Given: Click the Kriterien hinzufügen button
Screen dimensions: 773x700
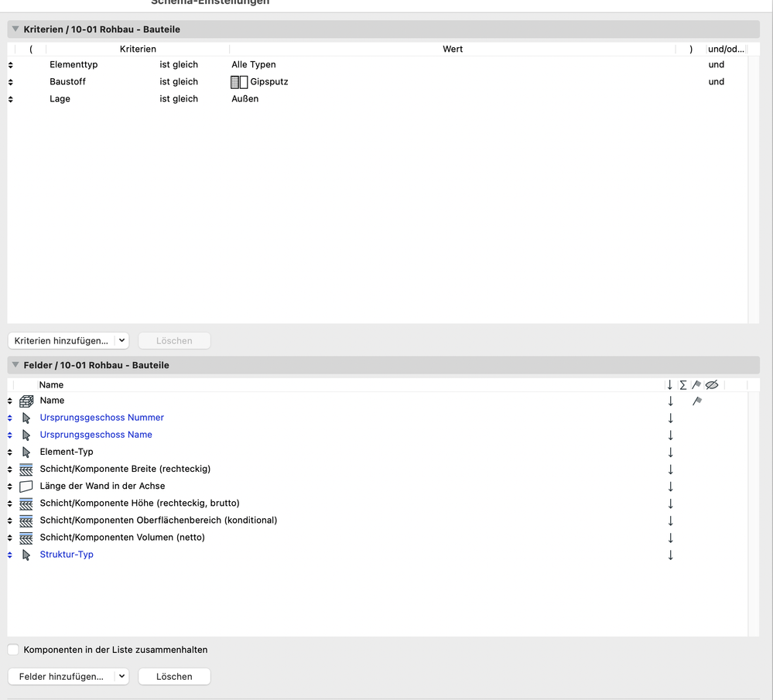Looking at the screenshot, I should click(61, 340).
